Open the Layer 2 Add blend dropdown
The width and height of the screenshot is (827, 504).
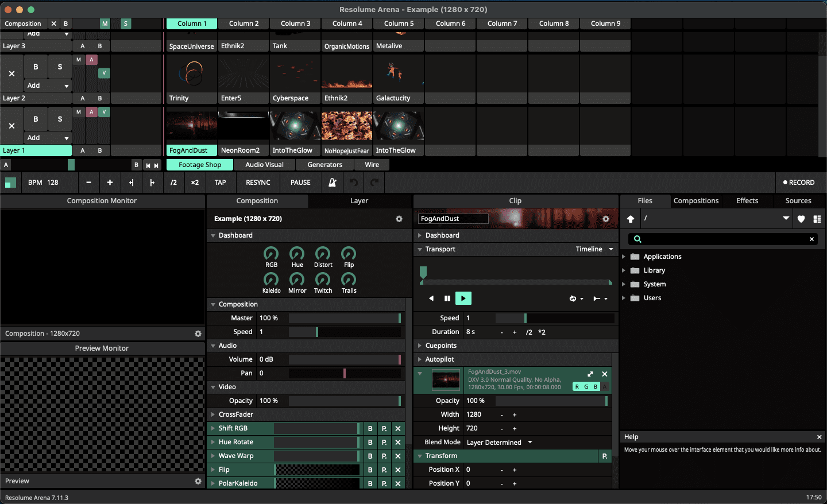pyautogui.click(x=48, y=86)
